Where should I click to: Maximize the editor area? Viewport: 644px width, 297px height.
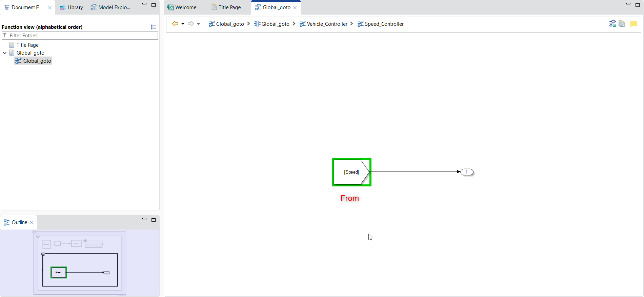[638, 4]
